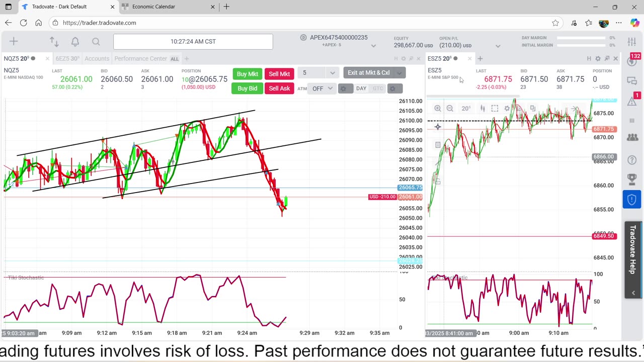Open a new browser tab
The image size is (644, 362).
[226, 7]
